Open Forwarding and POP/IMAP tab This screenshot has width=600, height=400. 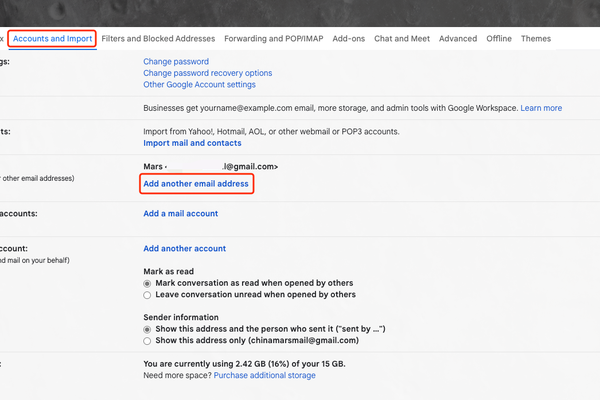[273, 39]
